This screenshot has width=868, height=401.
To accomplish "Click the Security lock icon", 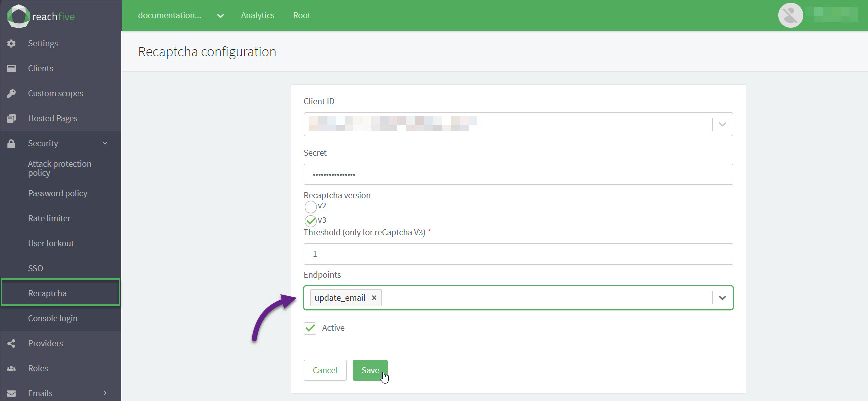I will pyautogui.click(x=11, y=143).
